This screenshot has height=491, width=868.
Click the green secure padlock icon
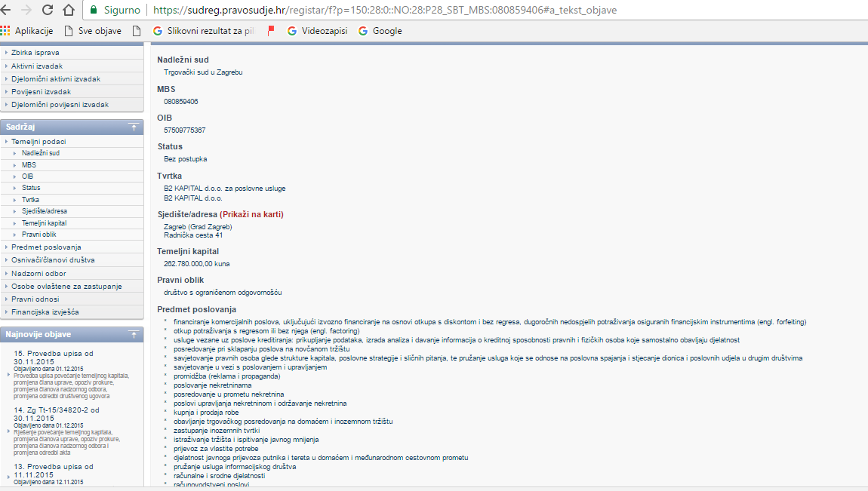coord(94,11)
